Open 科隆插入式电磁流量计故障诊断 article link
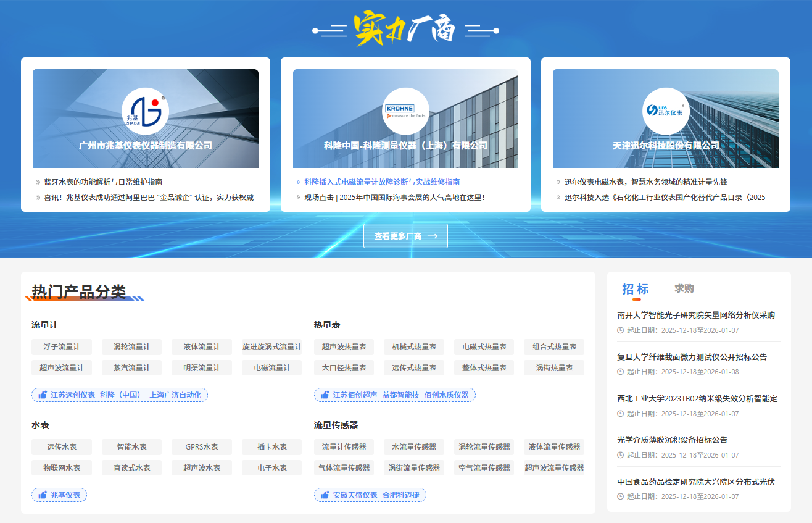This screenshot has height=523, width=812. click(381, 182)
